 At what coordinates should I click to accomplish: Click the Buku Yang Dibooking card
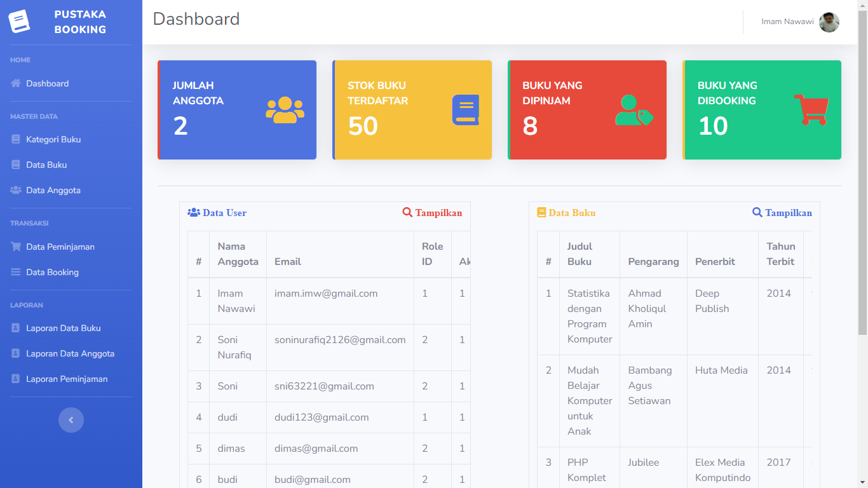(762, 110)
